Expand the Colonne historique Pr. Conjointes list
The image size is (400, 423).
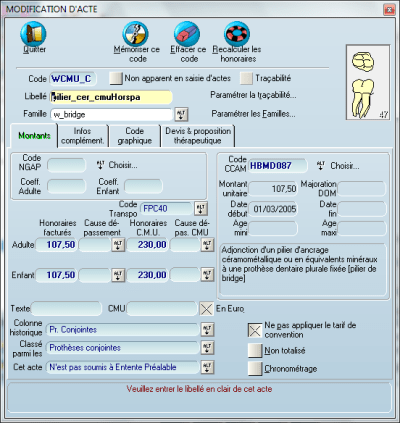(207, 330)
